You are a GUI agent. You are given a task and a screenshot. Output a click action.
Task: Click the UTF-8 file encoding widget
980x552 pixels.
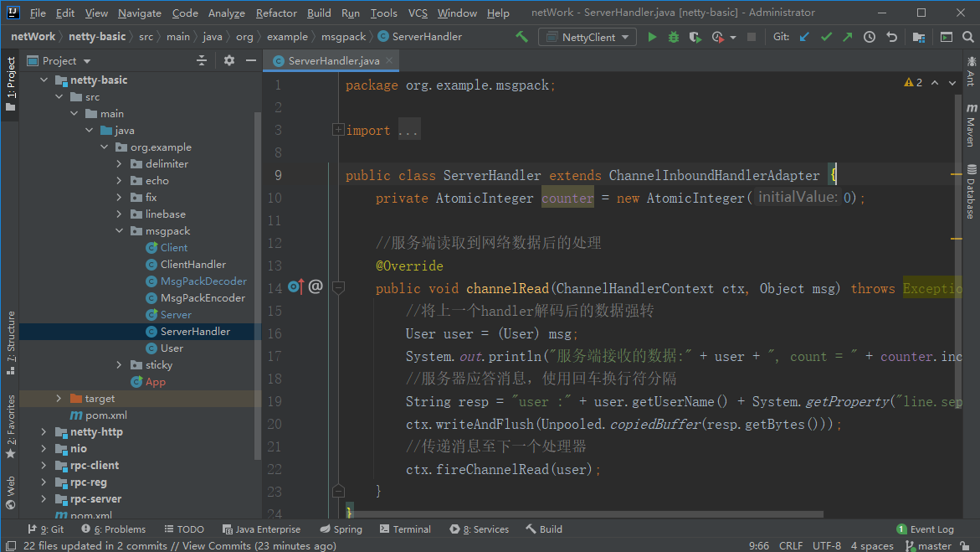827,546
